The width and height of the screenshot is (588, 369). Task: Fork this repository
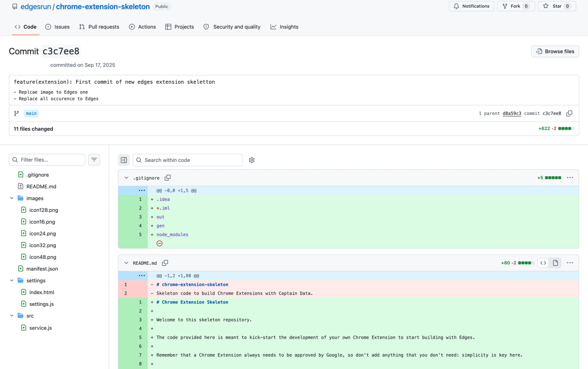(516, 6)
